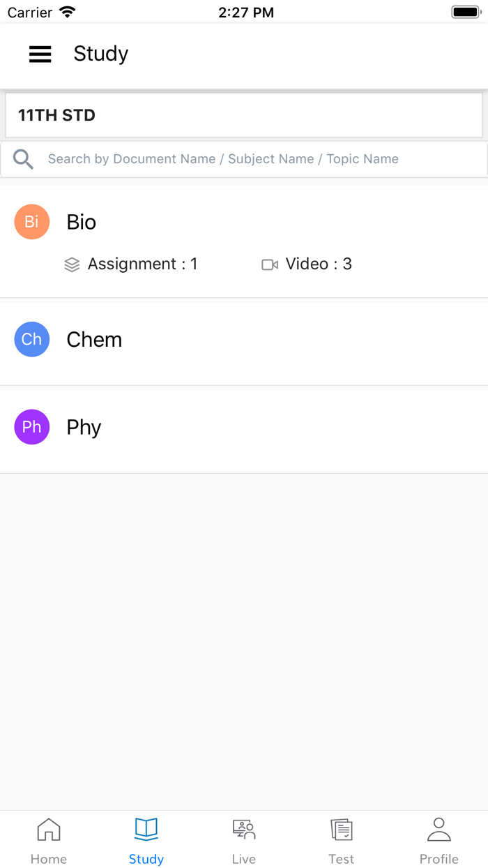Click the Assignment layers icon
This screenshot has height=868, width=488.
(x=72, y=264)
